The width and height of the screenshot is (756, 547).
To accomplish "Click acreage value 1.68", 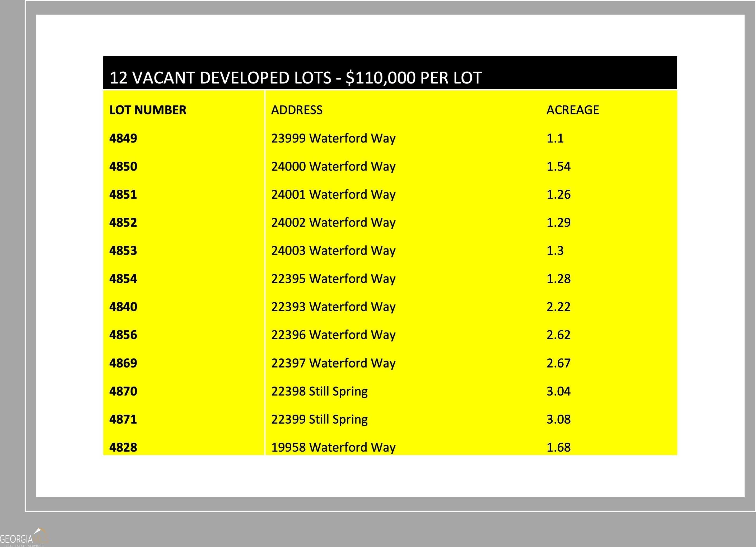I will (558, 447).
